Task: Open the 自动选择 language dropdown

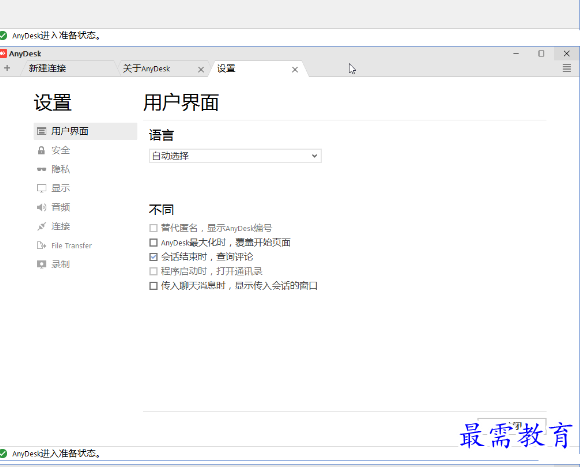Action: 235,156
